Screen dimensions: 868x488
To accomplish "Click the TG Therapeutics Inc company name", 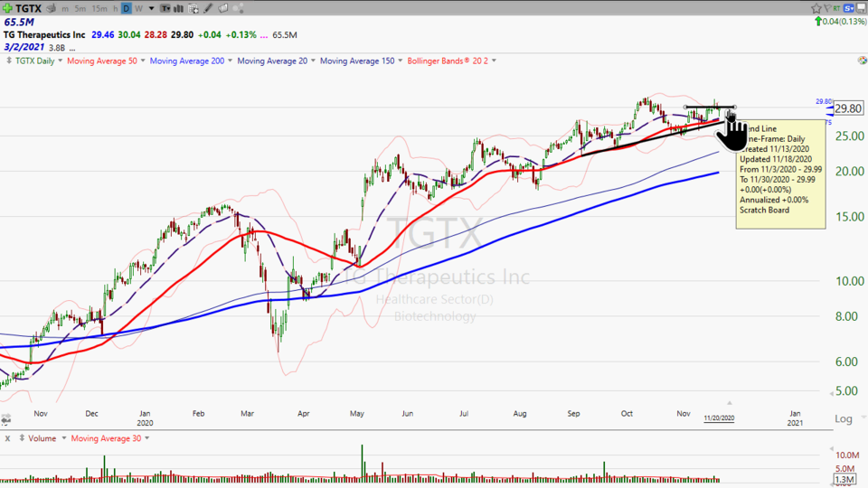I will 44,35.
